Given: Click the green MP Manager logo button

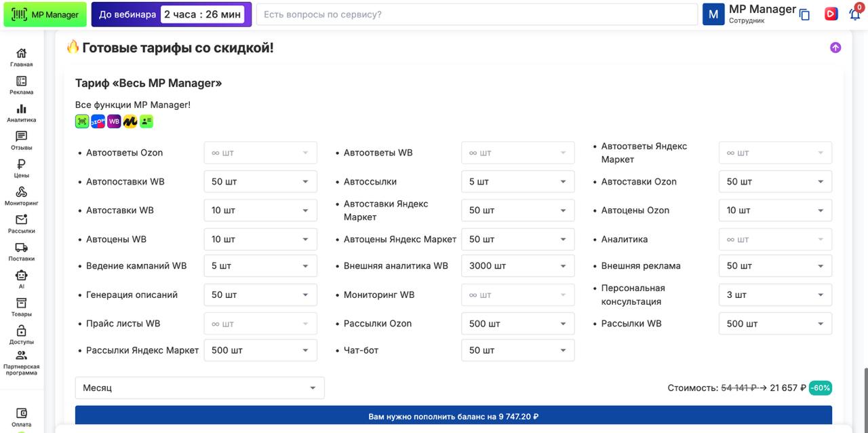Looking at the screenshot, I should point(45,14).
